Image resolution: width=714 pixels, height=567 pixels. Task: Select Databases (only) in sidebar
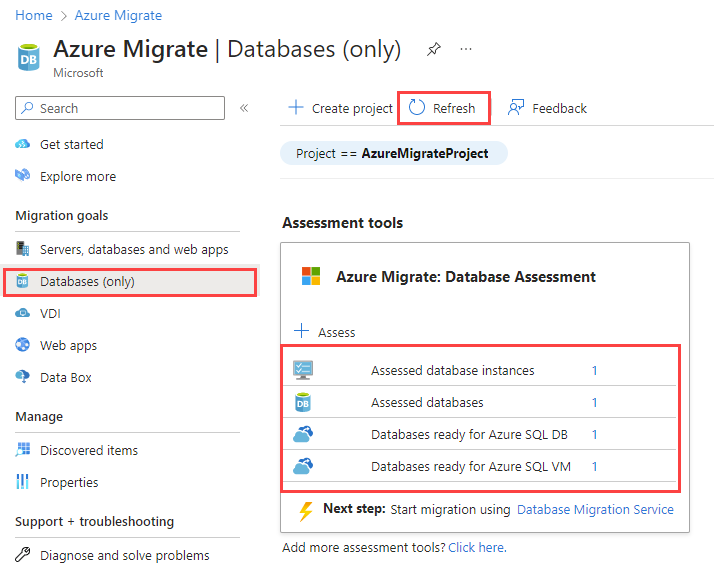pyautogui.click(x=130, y=282)
